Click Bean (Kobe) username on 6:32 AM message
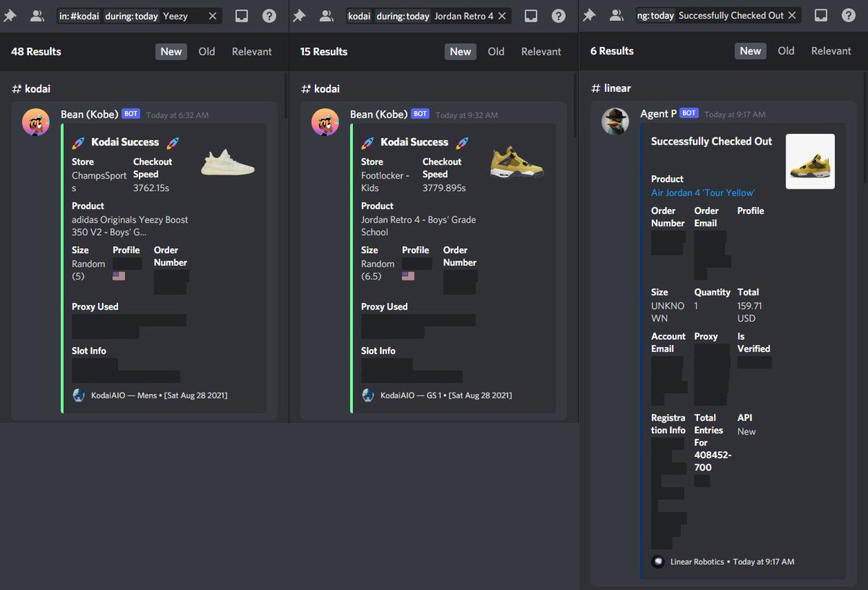 click(90, 114)
